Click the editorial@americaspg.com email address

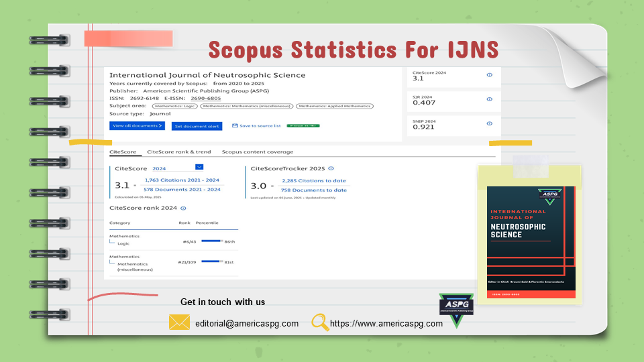coord(247,323)
